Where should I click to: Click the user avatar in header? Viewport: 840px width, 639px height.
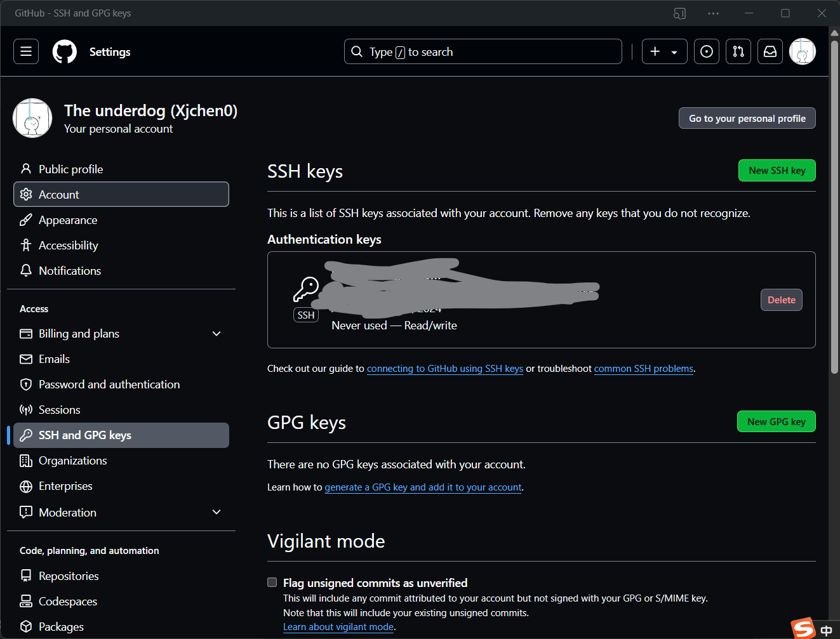pyautogui.click(x=802, y=51)
